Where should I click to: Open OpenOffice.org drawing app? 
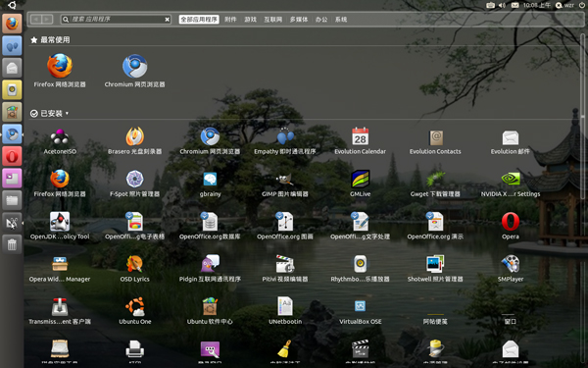tap(285, 227)
